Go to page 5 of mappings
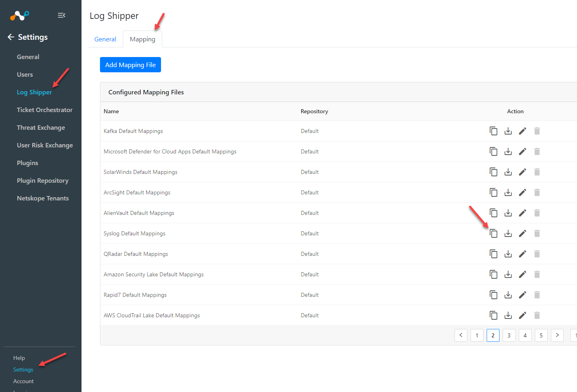 pyautogui.click(x=541, y=335)
